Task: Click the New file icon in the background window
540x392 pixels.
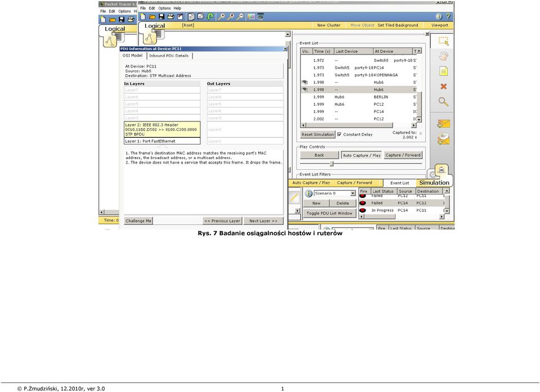Action: pyautogui.click(x=103, y=20)
